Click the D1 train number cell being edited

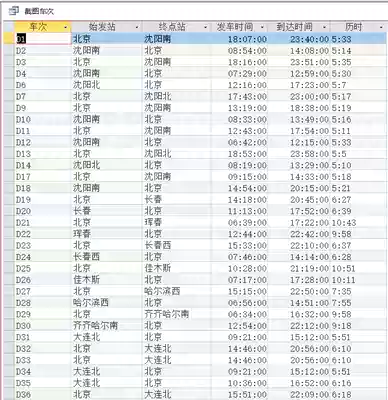pos(43,39)
